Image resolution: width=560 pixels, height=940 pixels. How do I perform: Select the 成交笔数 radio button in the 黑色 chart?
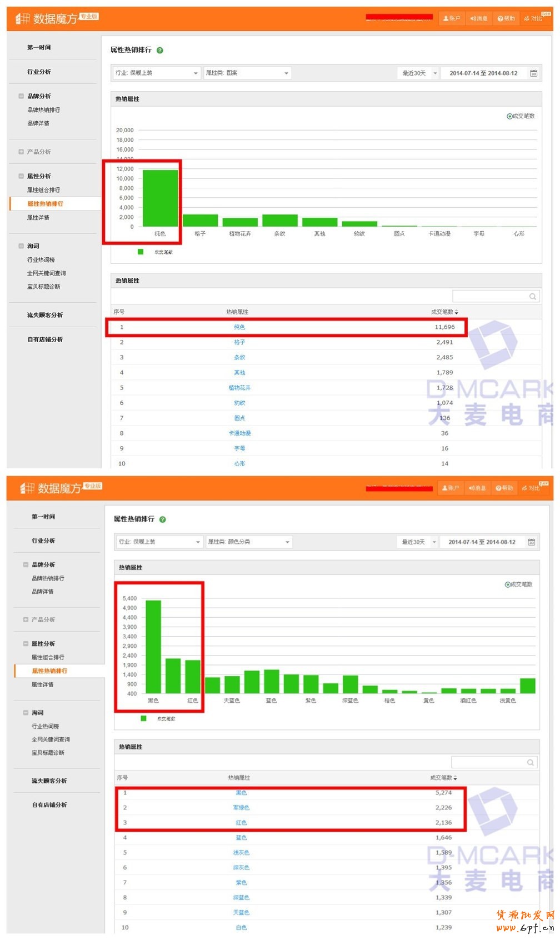[x=507, y=584]
